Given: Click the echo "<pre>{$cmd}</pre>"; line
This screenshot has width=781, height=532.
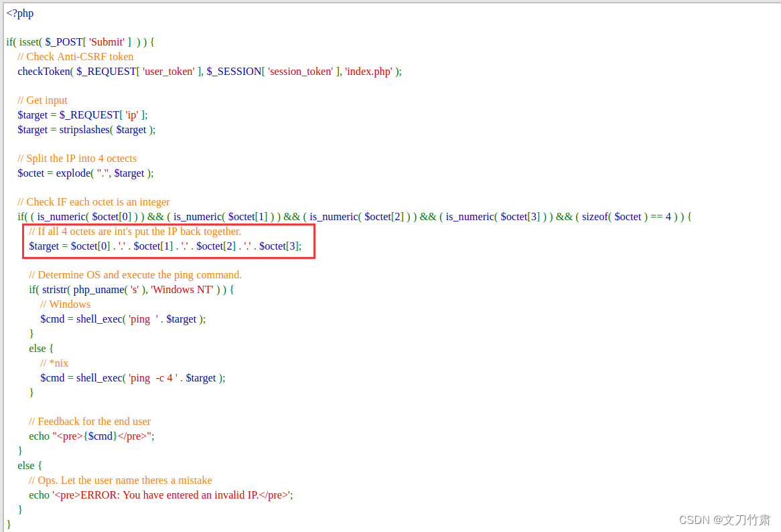Looking at the screenshot, I should tap(92, 436).
